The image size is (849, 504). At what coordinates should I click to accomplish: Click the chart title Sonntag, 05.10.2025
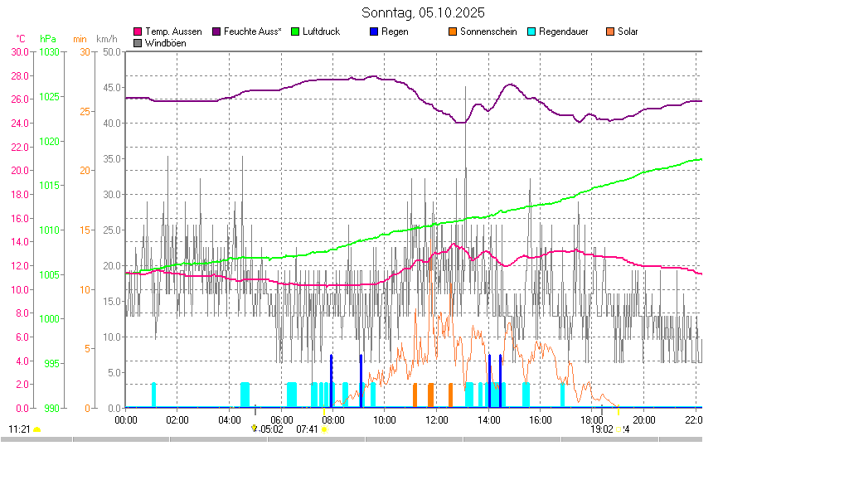(424, 13)
